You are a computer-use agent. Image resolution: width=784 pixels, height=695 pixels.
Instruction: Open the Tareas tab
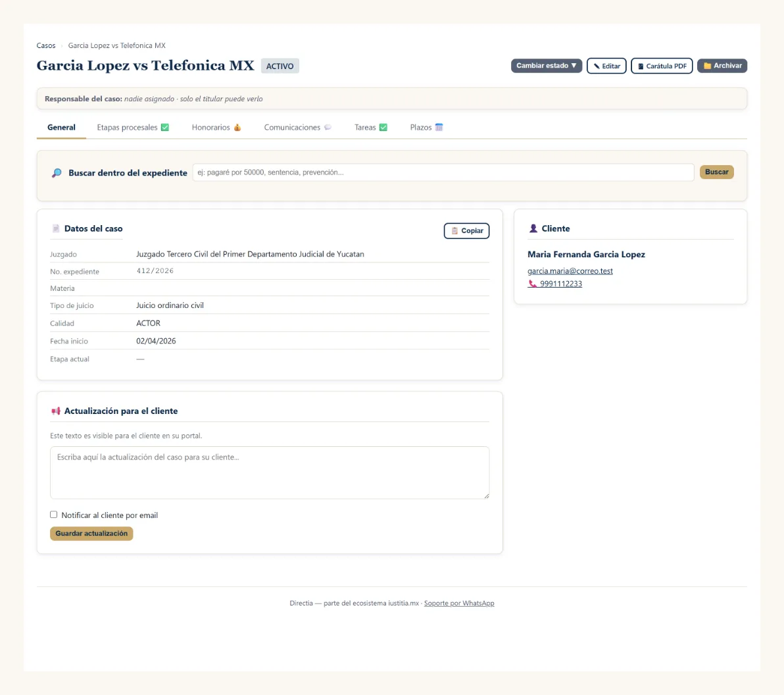pyautogui.click(x=370, y=127)
